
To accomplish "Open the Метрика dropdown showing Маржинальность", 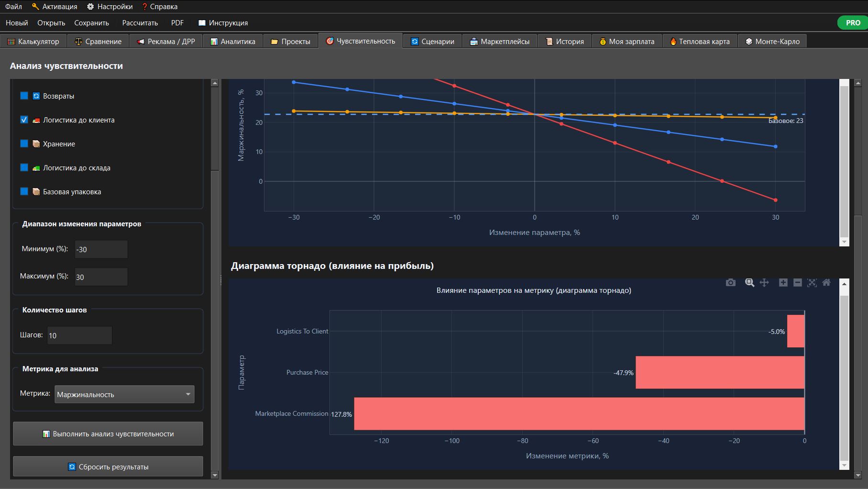I will [124, 394].
